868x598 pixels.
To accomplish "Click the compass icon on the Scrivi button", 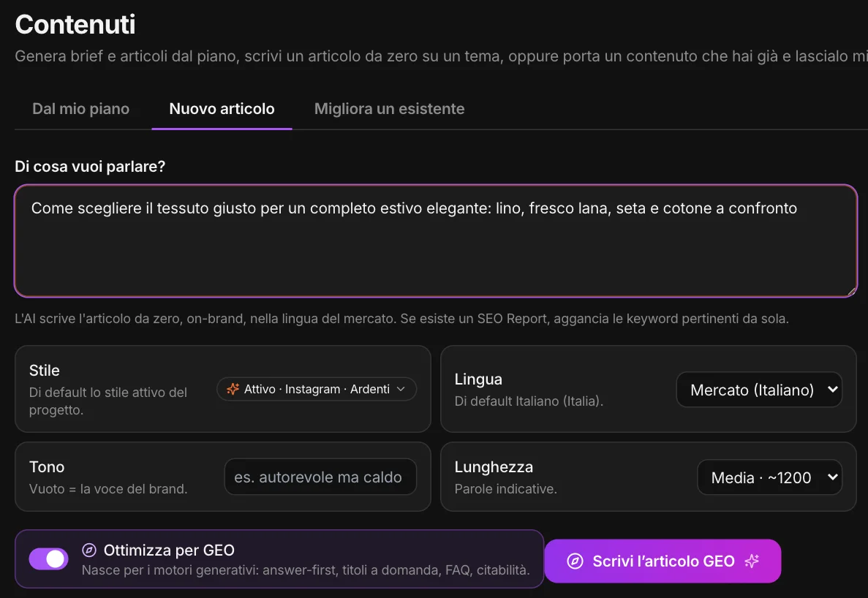I will (x=575, y=561).
